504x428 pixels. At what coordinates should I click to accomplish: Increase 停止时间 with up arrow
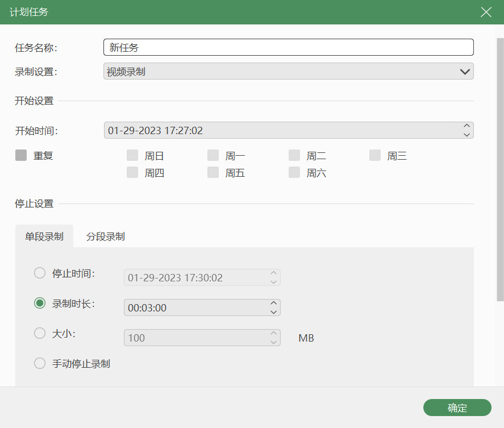(x=273, y=273)
